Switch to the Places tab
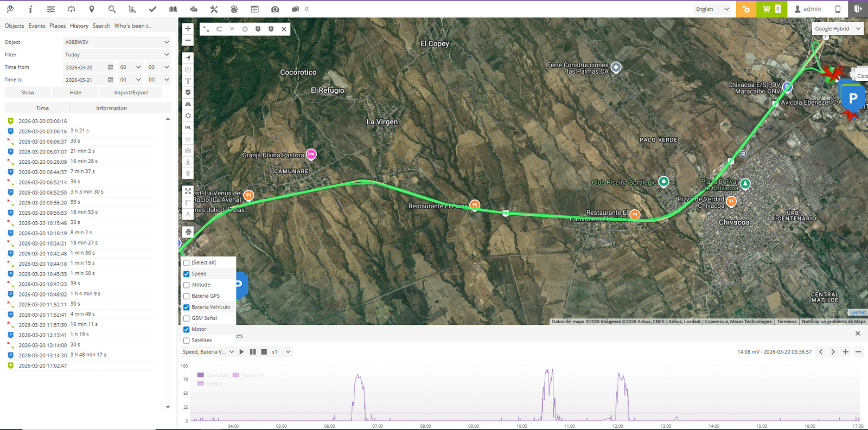Viewport: 868px width, 430px height. pos(58,25)
